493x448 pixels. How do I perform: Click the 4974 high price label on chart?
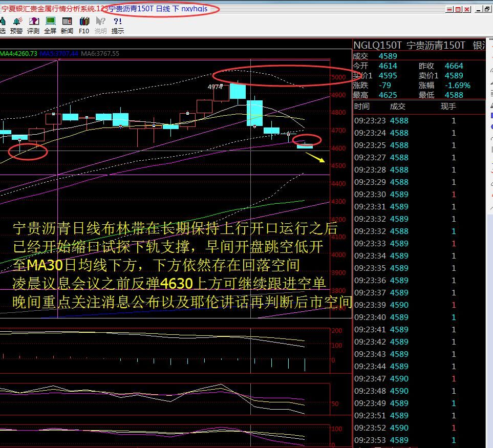215,87
